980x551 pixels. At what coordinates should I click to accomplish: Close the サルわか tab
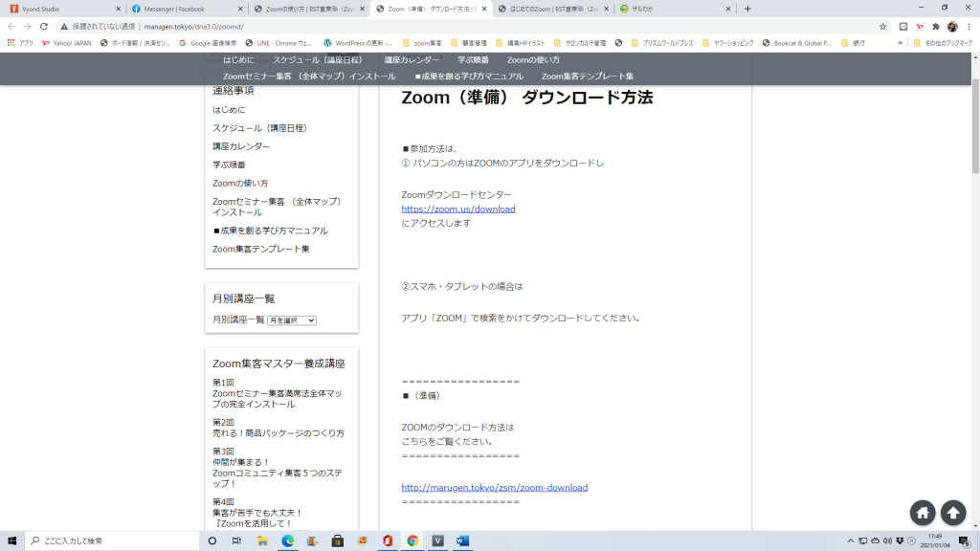(728, 9)
